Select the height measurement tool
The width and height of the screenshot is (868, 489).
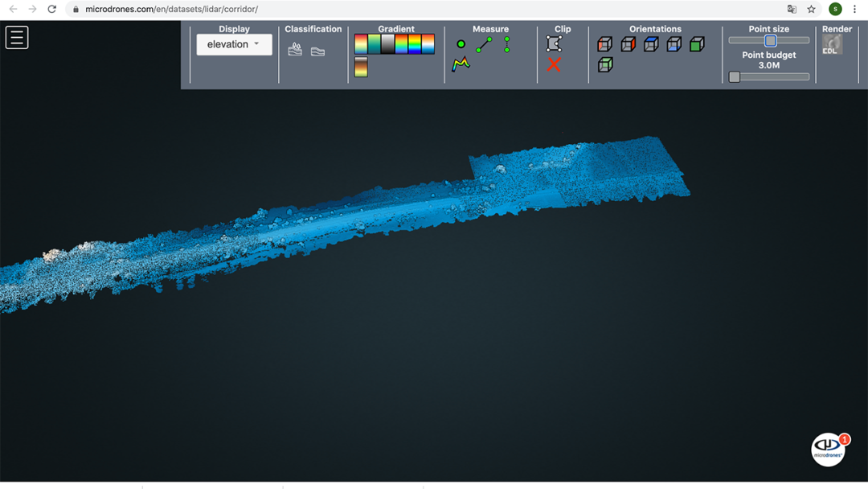[507, 44]
